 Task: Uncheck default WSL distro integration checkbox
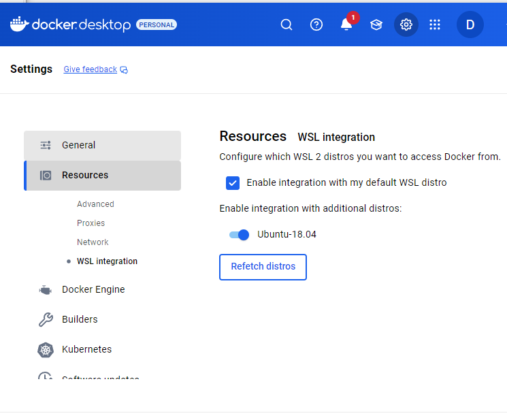pos(233,183)
